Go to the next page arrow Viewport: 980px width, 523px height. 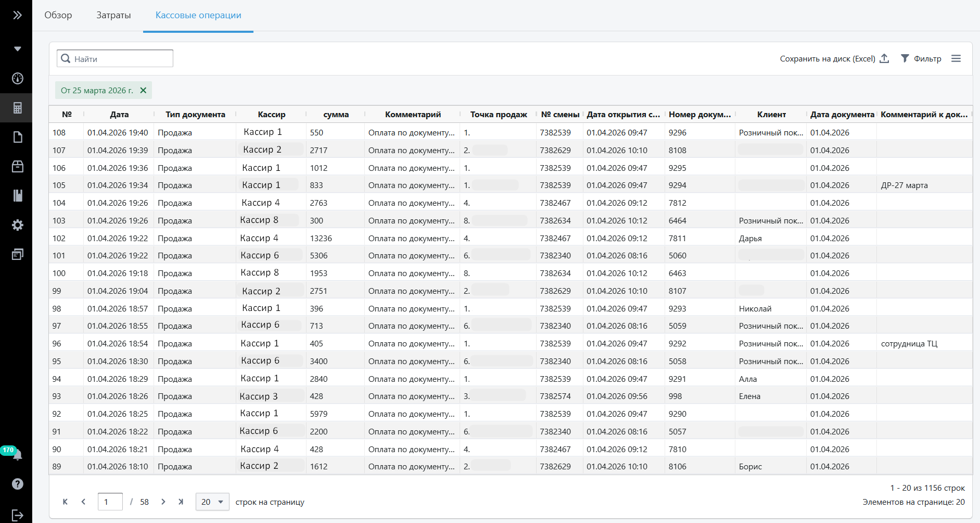coord(163,502)
